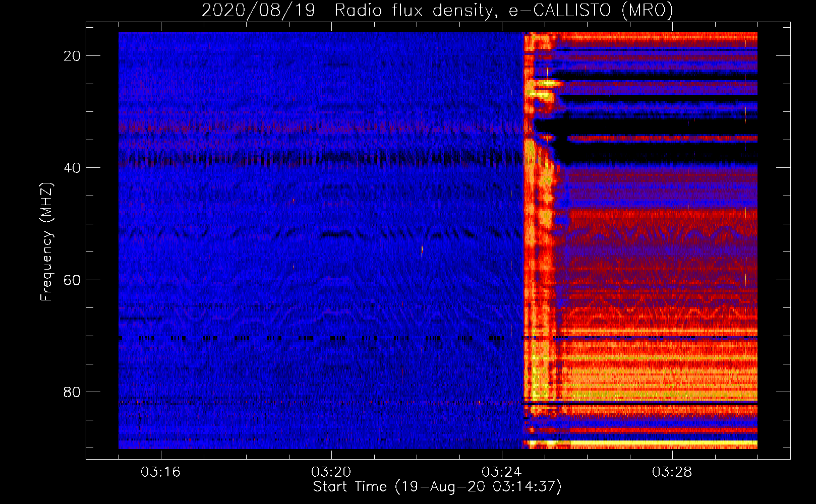Click the 03:20 time tick label

[x=331, y=472]
